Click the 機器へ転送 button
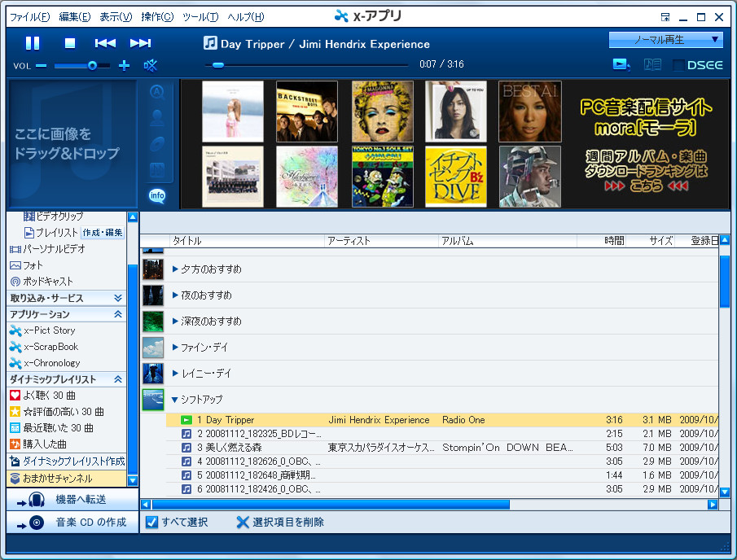The width and height of the screenshot is (737, 560). click(72, 499)
